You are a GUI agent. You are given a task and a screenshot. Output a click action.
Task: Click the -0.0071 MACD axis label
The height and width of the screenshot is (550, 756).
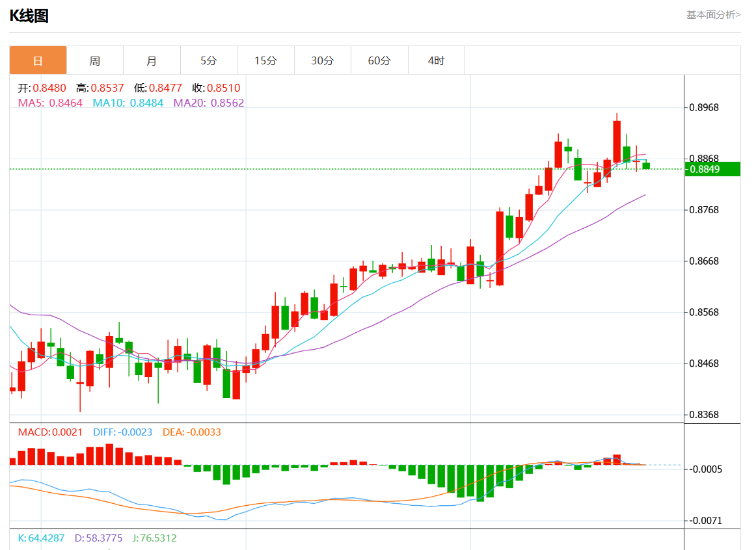tap(706, 521)
